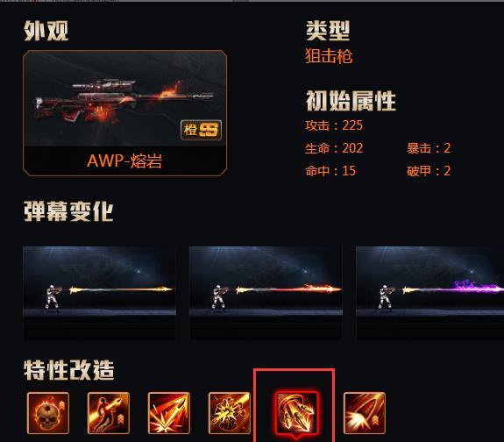
Task: Click the burst explosion trait icon
Action: 230,413
